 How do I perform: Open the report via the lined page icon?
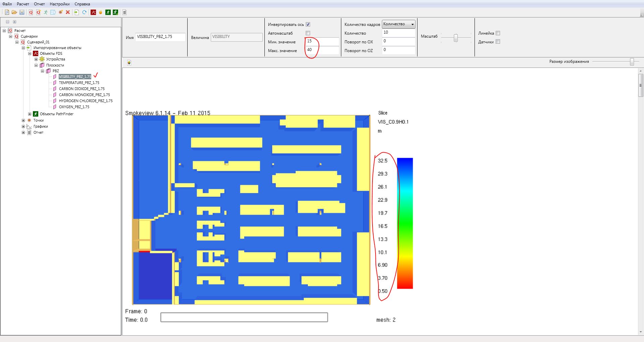[x=125, y=12]
